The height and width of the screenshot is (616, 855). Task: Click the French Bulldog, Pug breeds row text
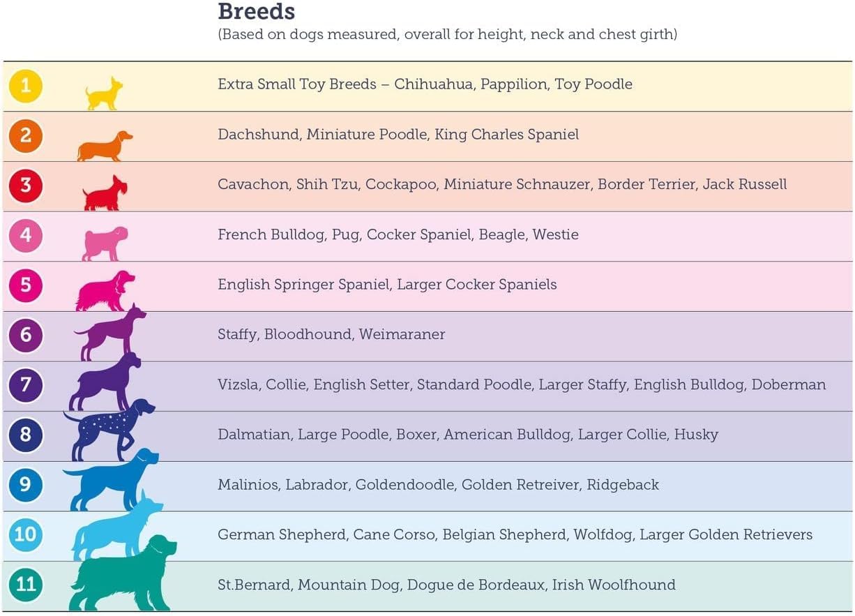398,234
